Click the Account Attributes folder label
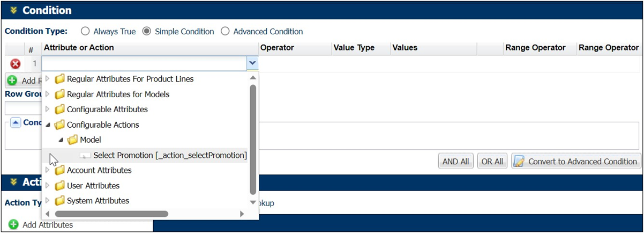 click(99, 170)
